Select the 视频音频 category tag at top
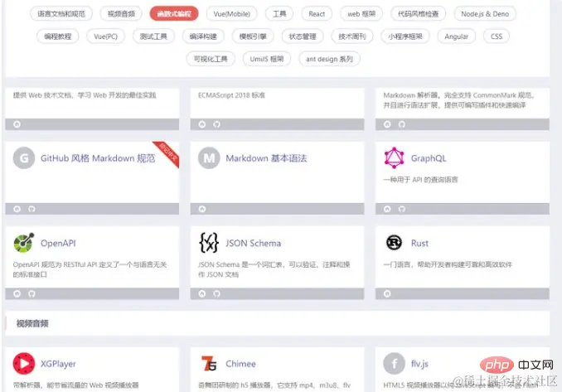This screenshot has width=562, height=392. (122, 13)
